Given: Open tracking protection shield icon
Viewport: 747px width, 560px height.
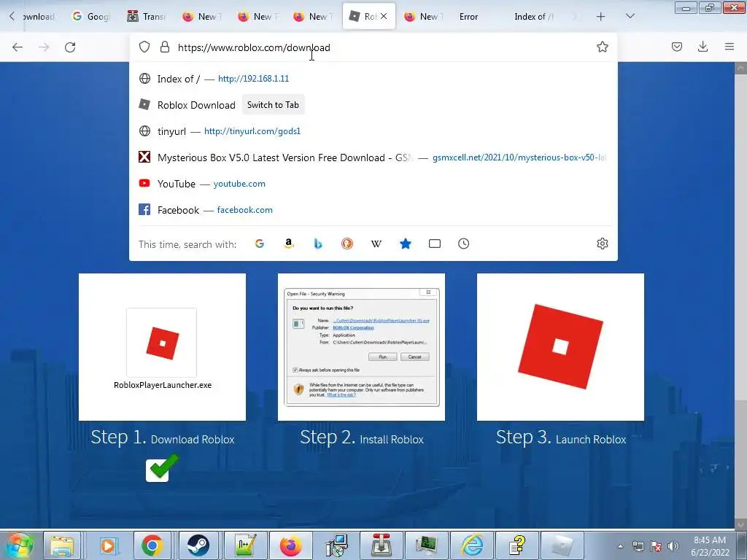Looking at the screenshot, I should click(x=144, y=47).
